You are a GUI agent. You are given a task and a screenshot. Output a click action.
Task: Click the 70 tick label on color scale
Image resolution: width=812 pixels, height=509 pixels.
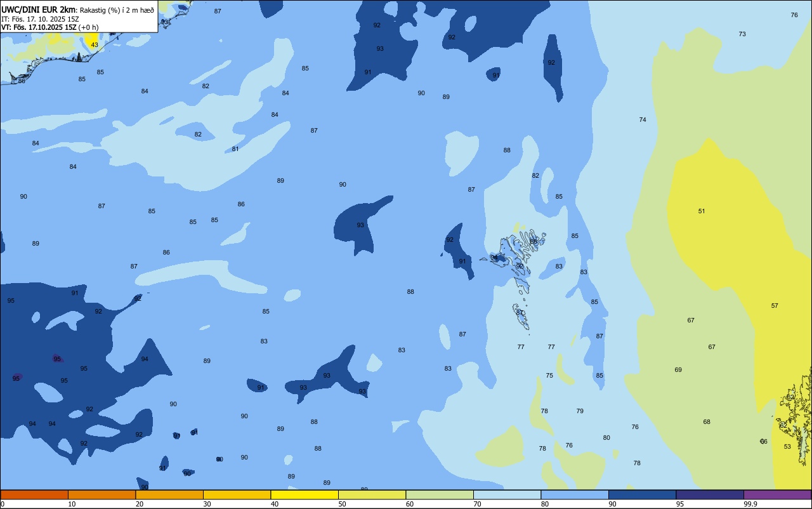point(477,504)
